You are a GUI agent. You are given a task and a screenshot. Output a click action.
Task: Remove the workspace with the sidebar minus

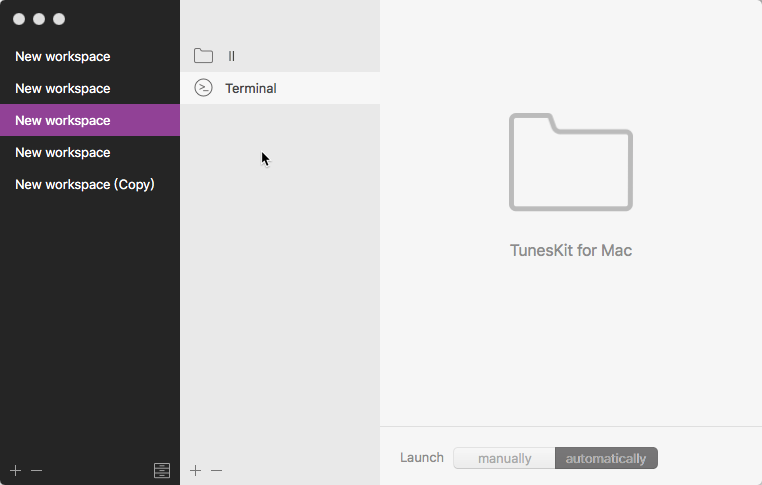point(36,470)
